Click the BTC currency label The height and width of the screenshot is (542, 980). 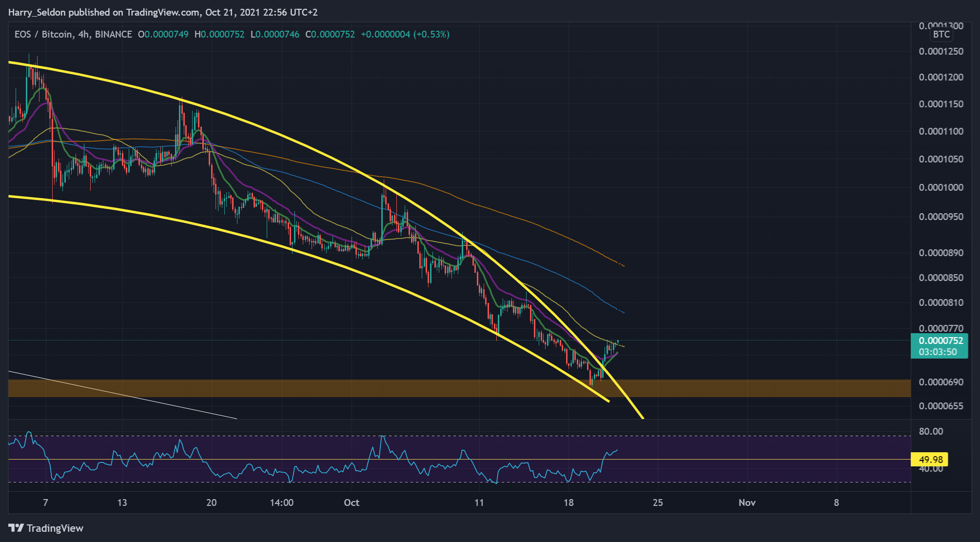(941, 35)
